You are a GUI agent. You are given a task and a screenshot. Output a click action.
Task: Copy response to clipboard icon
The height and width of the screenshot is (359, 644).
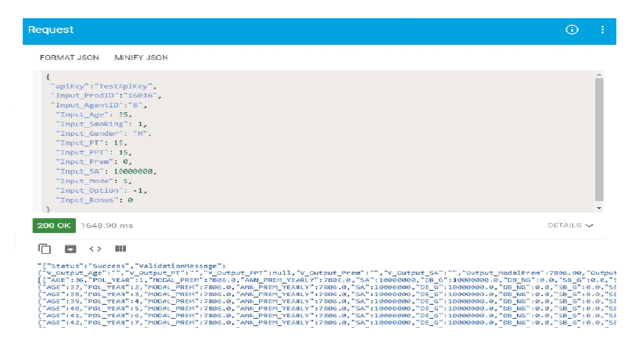tap(44, 249)
